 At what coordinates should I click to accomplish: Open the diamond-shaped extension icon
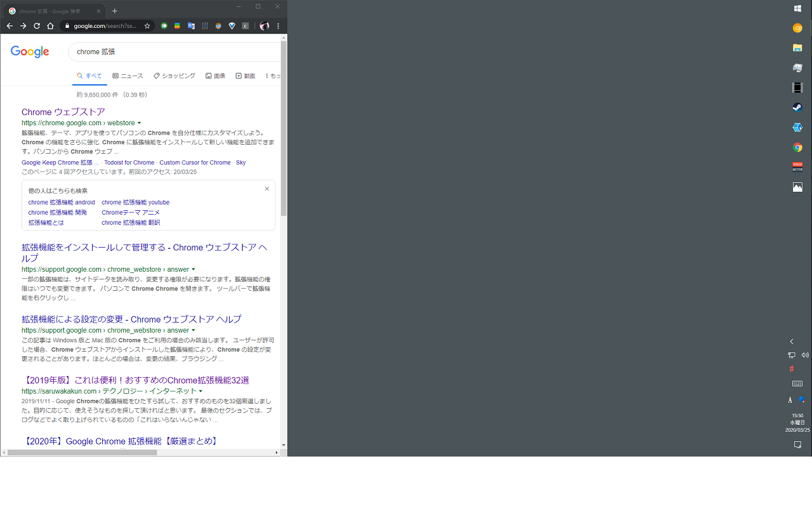coord(232,26)
